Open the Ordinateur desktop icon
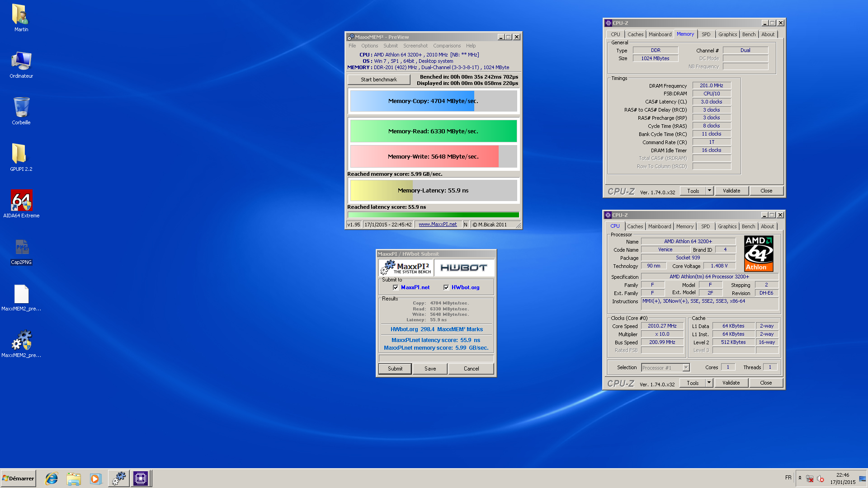 pyautogui.click(x=21, y=65)
